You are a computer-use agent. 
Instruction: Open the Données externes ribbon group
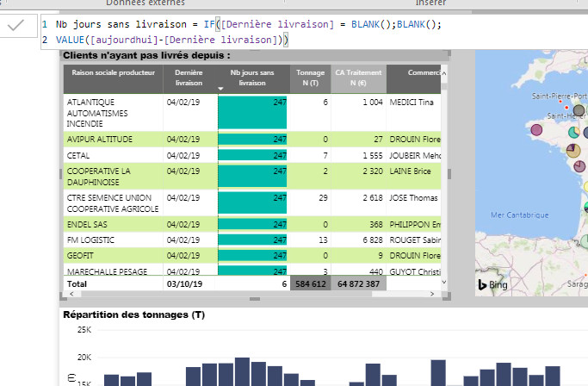145,3
